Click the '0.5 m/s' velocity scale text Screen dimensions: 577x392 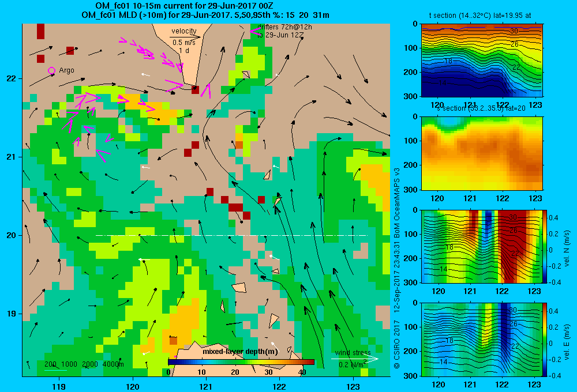pos(184,43)
